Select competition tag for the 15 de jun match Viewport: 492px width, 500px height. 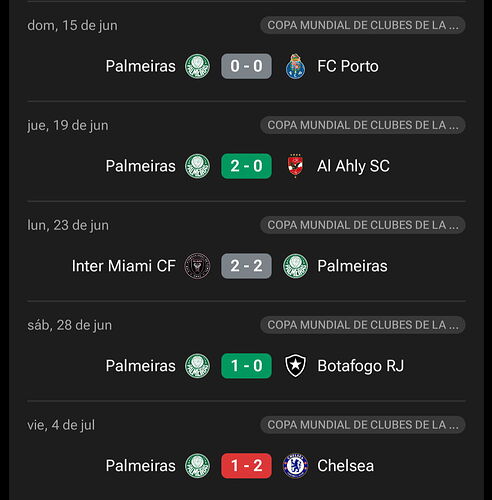tap(363, 25)
